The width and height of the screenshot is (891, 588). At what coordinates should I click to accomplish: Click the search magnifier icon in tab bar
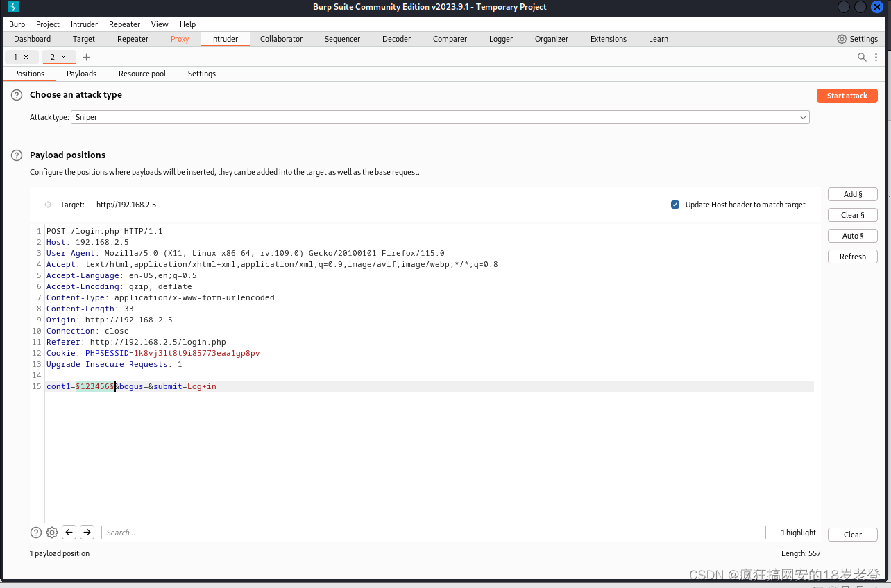pos(862,57)
